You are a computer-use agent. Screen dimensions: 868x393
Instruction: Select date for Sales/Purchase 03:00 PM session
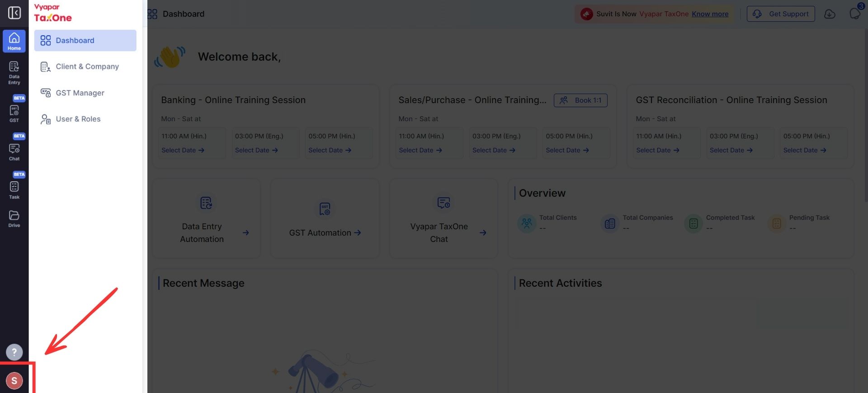(494, 150)
